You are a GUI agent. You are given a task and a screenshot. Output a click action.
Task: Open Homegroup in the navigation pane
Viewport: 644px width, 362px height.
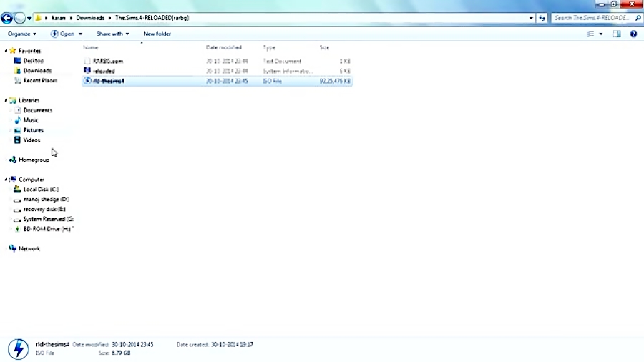point(34,160)
